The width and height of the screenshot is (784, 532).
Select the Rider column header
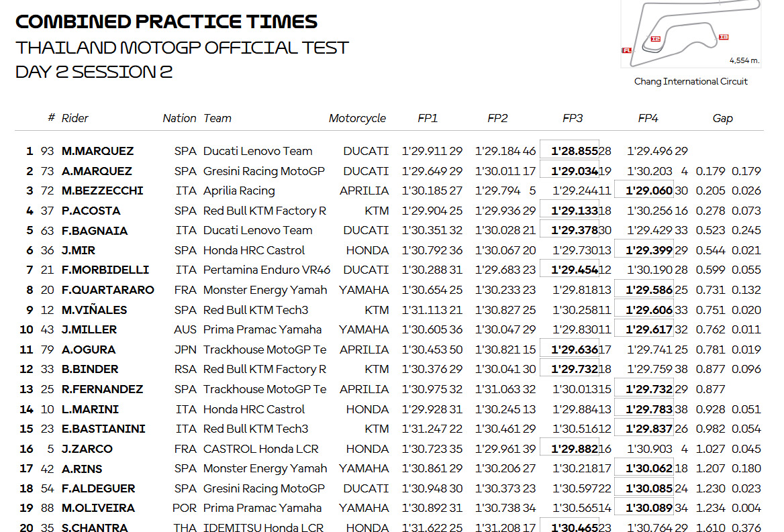pyautogui.click(x=75, y=118)
